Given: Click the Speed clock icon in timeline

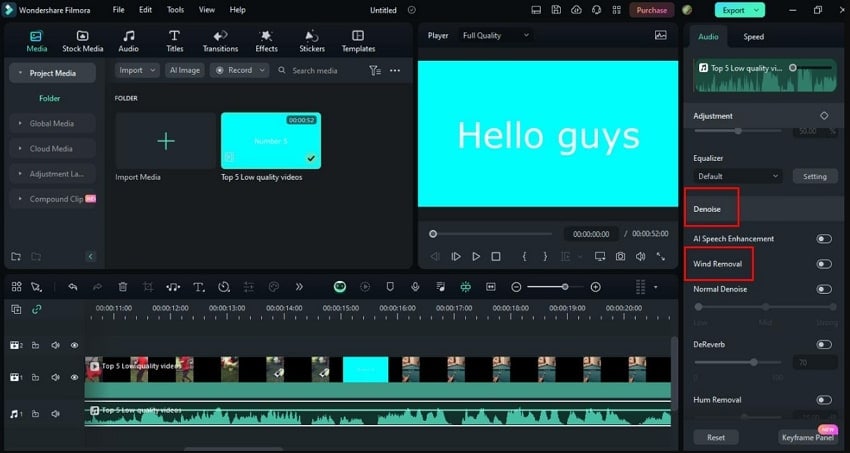Looking at the screenshot, I should tap(224, 287).
